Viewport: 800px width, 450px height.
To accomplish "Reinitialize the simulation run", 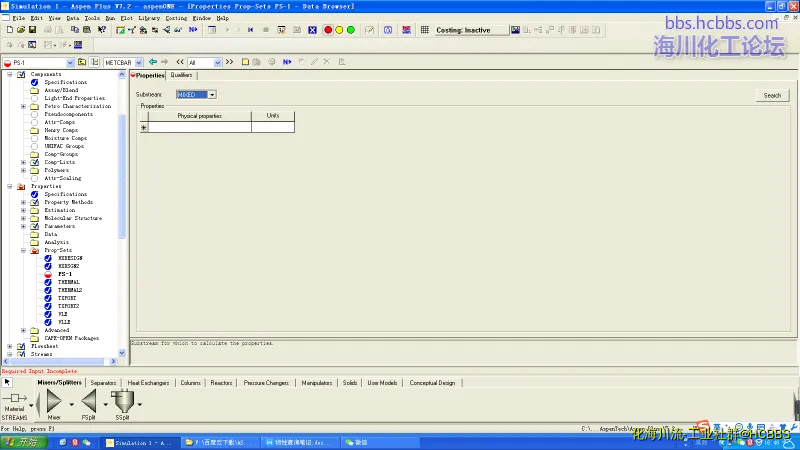I will [251, 30].
